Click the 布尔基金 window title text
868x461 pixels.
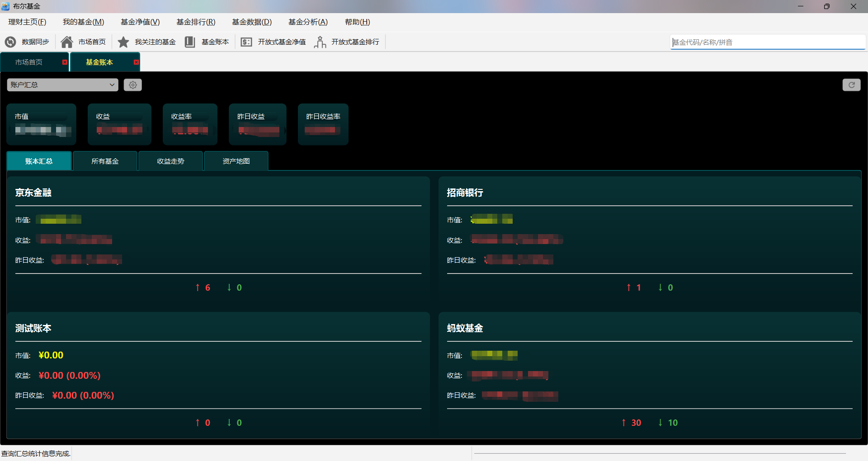pos(27,6)
